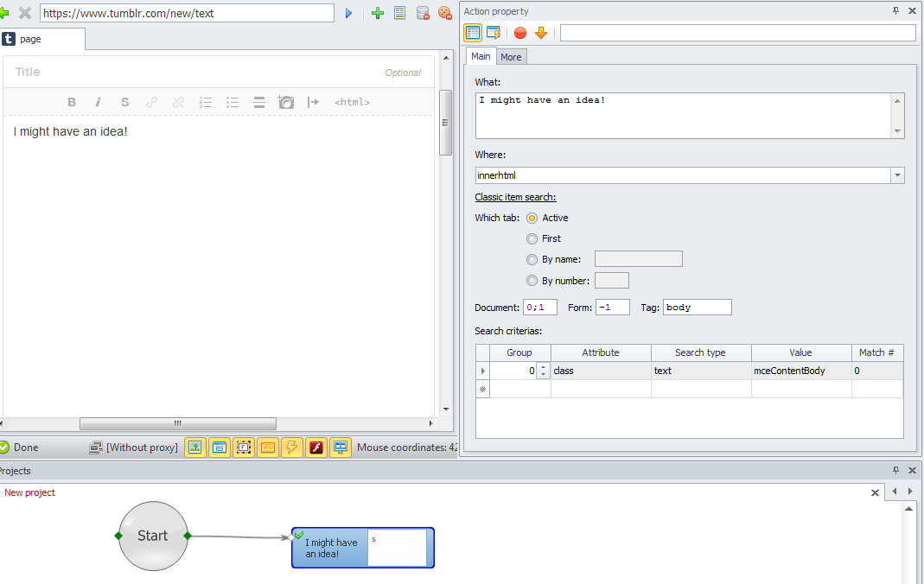Click the What text box scroll down arrow

[x=897, y=131]
